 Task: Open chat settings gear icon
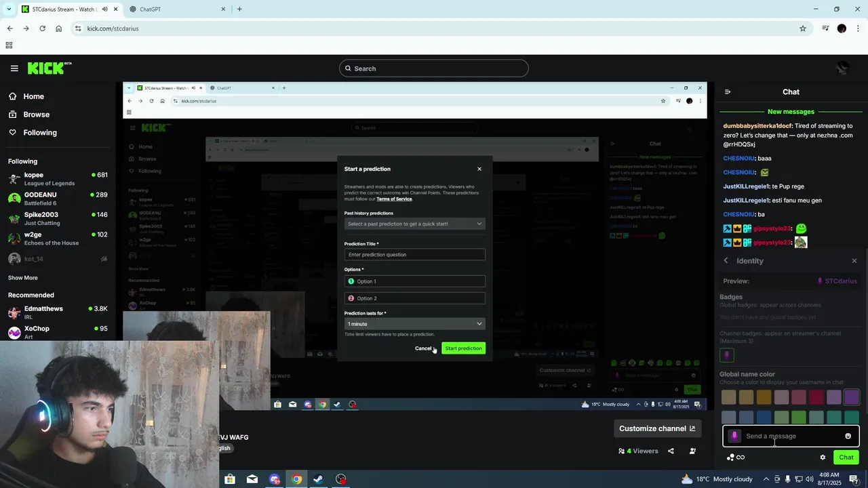tap(823, 457)
